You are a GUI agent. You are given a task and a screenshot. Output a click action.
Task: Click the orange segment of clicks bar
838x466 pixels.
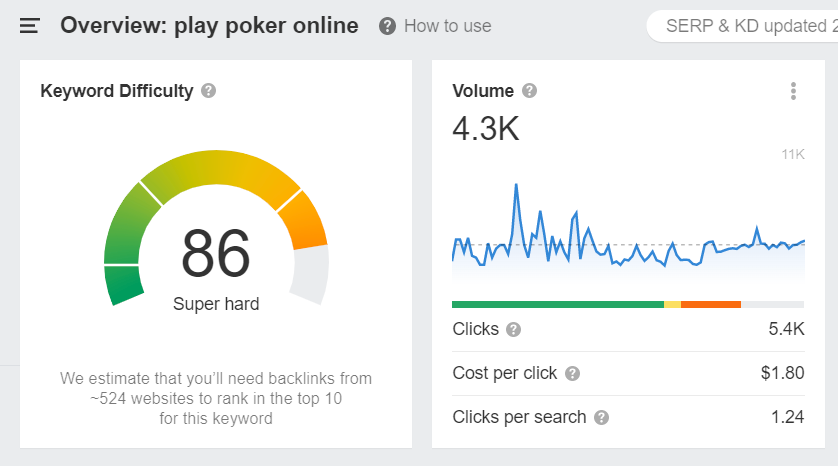711,305
